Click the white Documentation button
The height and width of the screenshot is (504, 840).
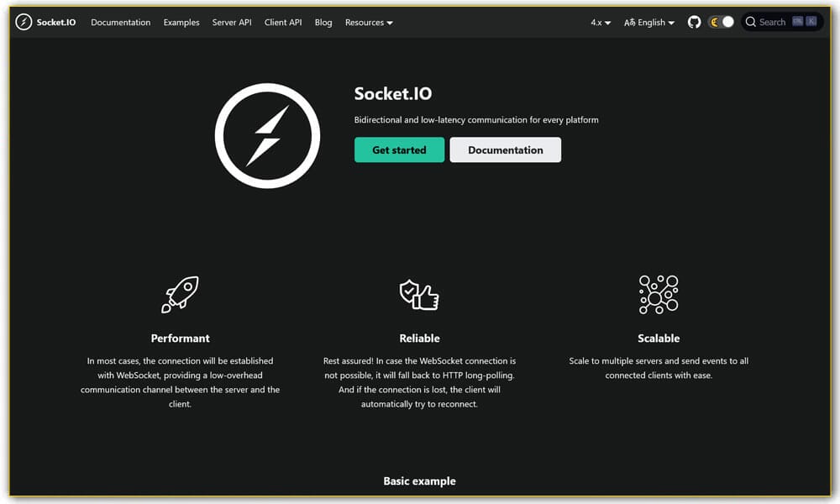505,150
